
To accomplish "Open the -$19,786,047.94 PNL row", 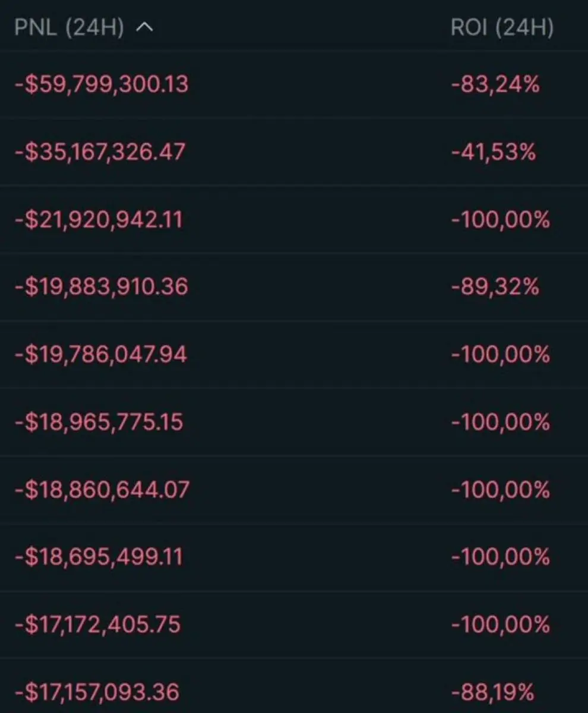I will (x=101, y=355).
